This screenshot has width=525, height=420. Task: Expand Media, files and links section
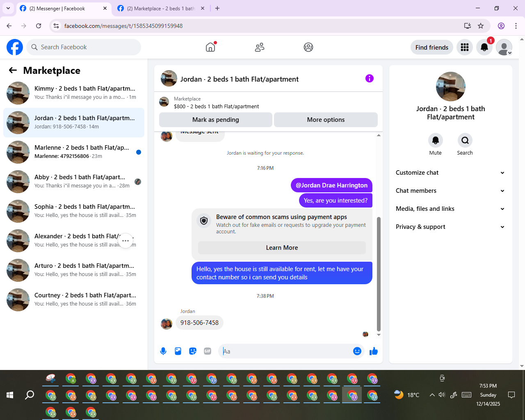[450, 209]
